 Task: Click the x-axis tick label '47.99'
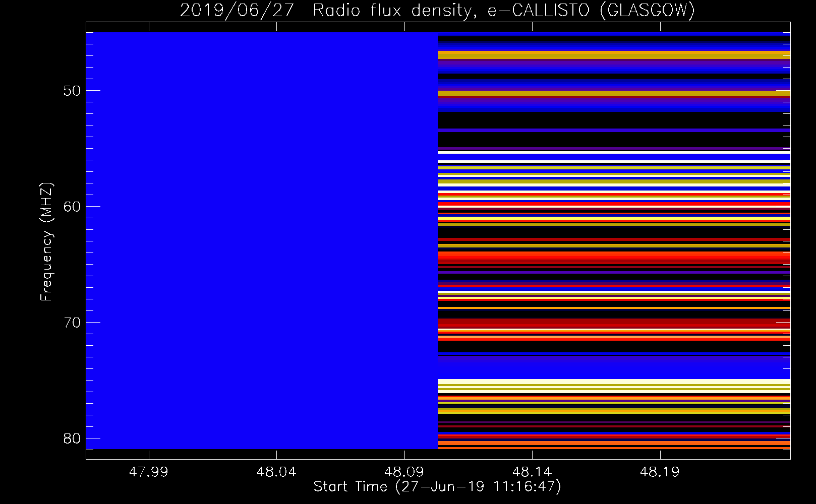[148, 472]
